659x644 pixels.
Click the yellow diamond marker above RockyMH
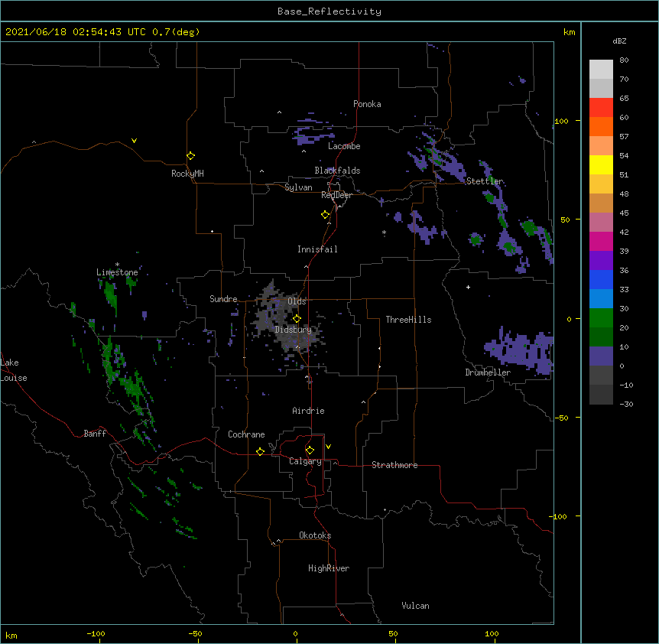pyautogui.click(x=191, y=156)
